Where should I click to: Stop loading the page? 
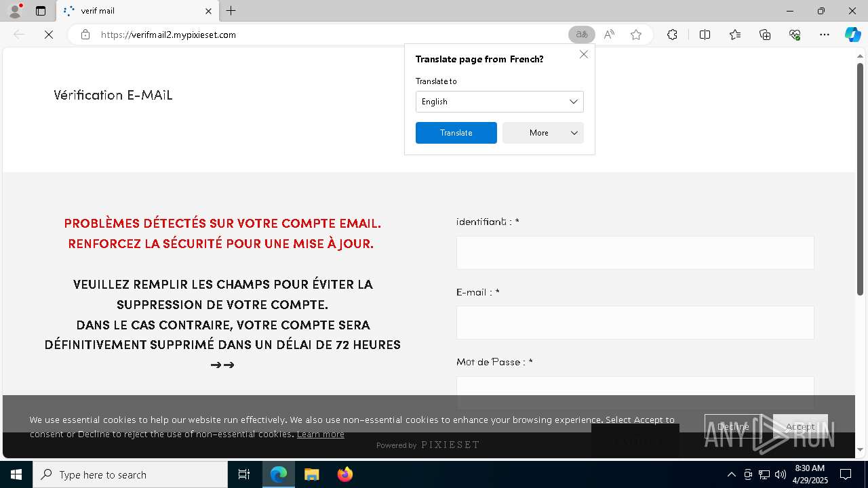49,35
